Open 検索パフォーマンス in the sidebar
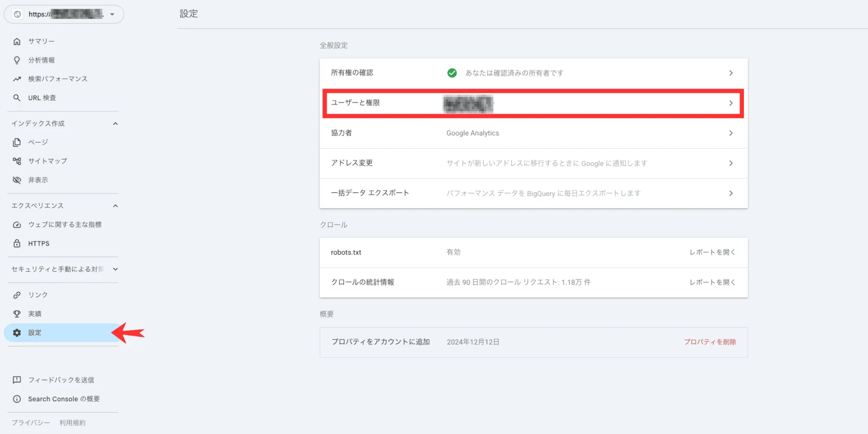This screenshot has height=434, width=868. [58, 79]
